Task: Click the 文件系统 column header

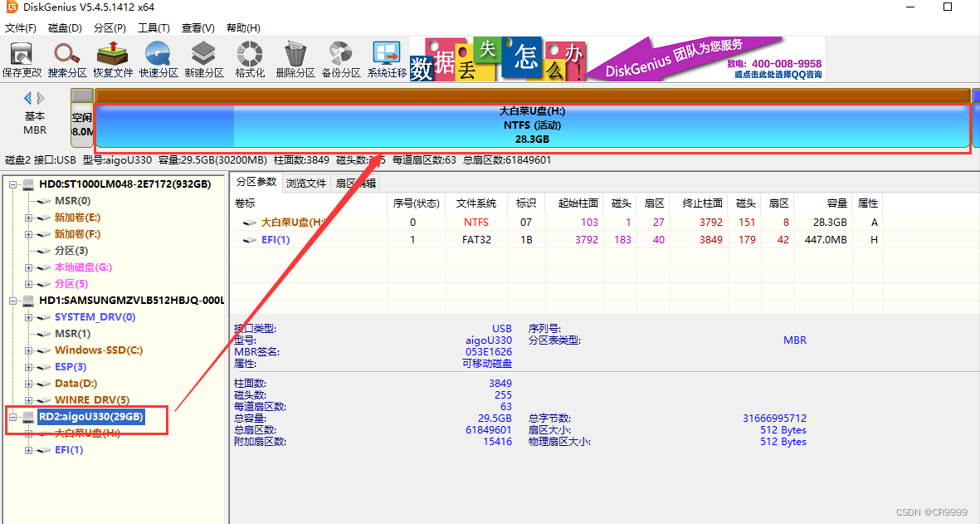Action: pyautogui.click(x=476, y=203)
